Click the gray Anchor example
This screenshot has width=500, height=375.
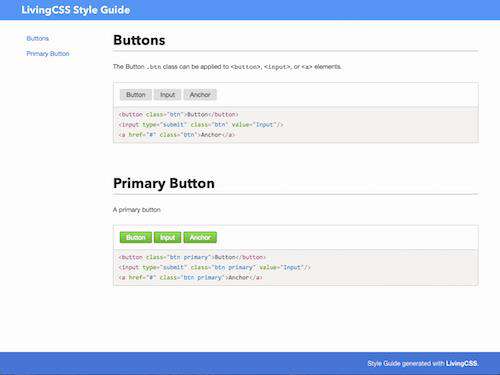pos(200,95)
